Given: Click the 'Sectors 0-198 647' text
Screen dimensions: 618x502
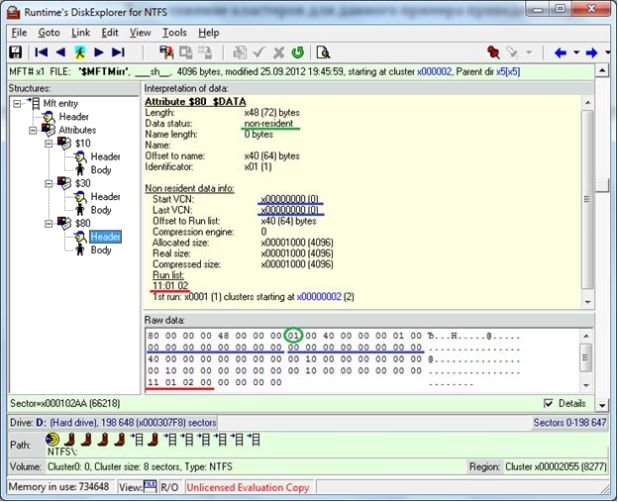Looking at the screenshot, I should coord(570,422).
